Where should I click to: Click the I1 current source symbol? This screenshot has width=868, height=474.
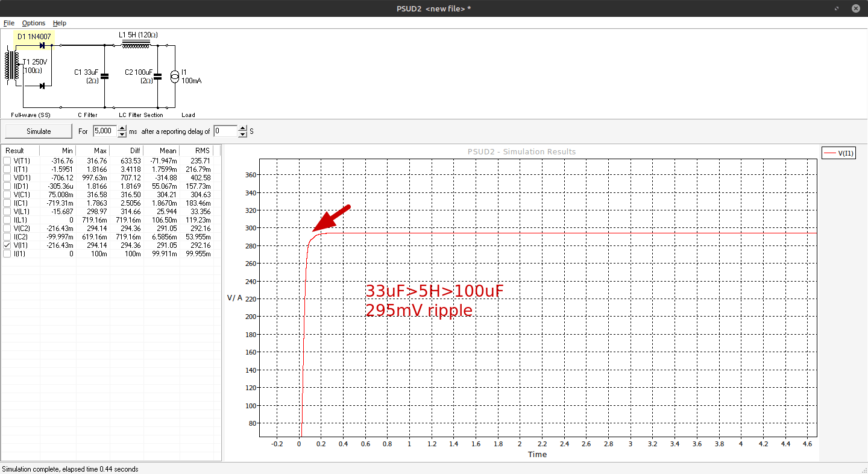[x=174, y=76]
